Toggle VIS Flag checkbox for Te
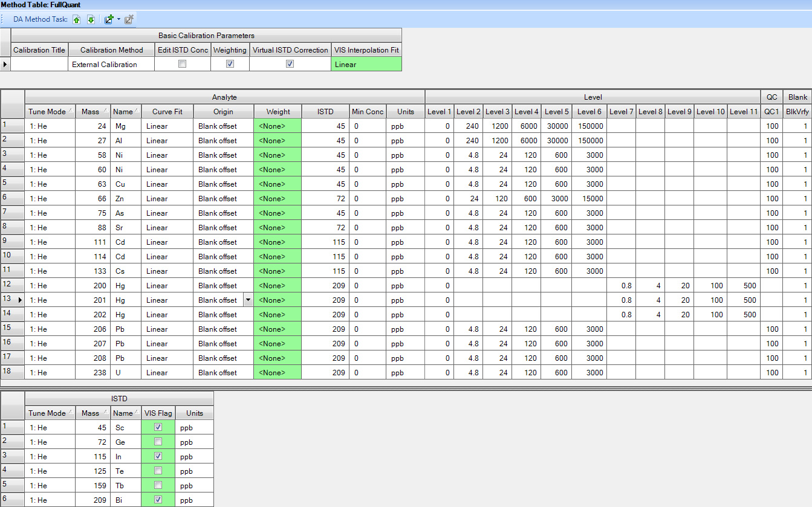812x507 pixels. (158, 471)
